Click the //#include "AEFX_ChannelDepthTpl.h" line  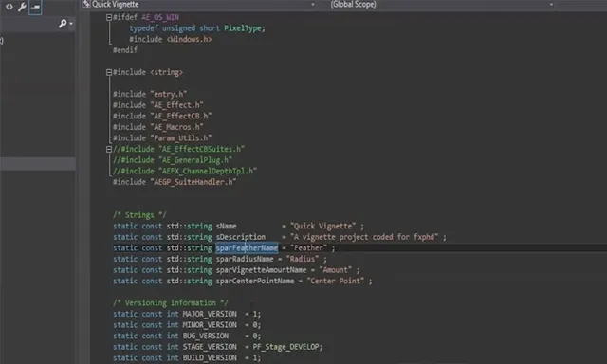pyautogui.click(x=185, y=171)
